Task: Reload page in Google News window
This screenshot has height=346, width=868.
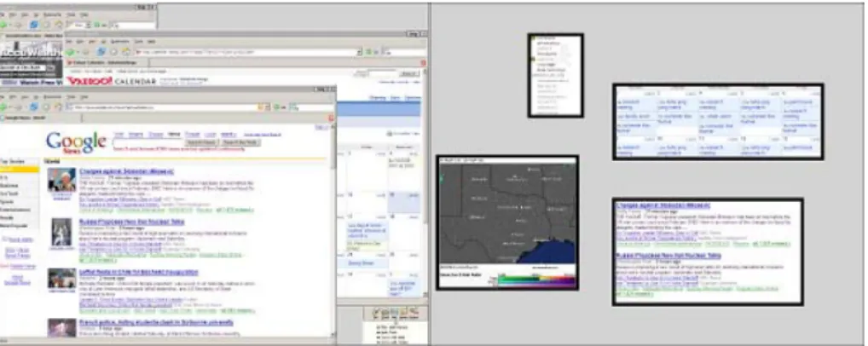Action: 34,107
